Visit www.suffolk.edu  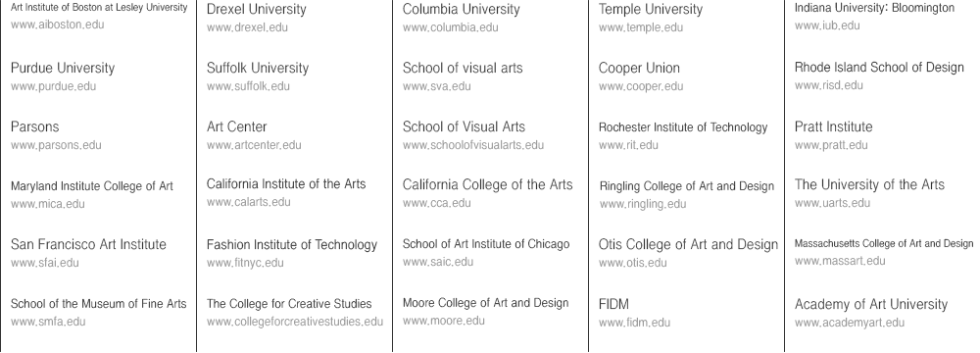pos(248,86)
